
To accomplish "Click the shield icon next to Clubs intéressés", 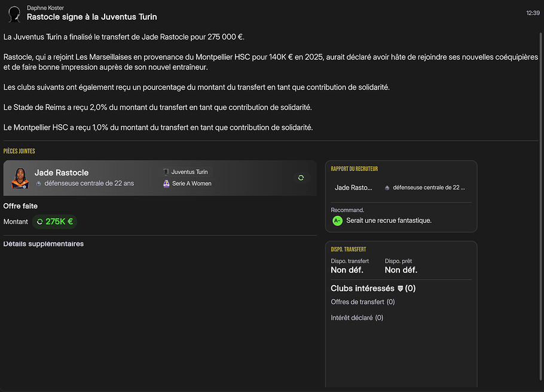I will [400, 289].
